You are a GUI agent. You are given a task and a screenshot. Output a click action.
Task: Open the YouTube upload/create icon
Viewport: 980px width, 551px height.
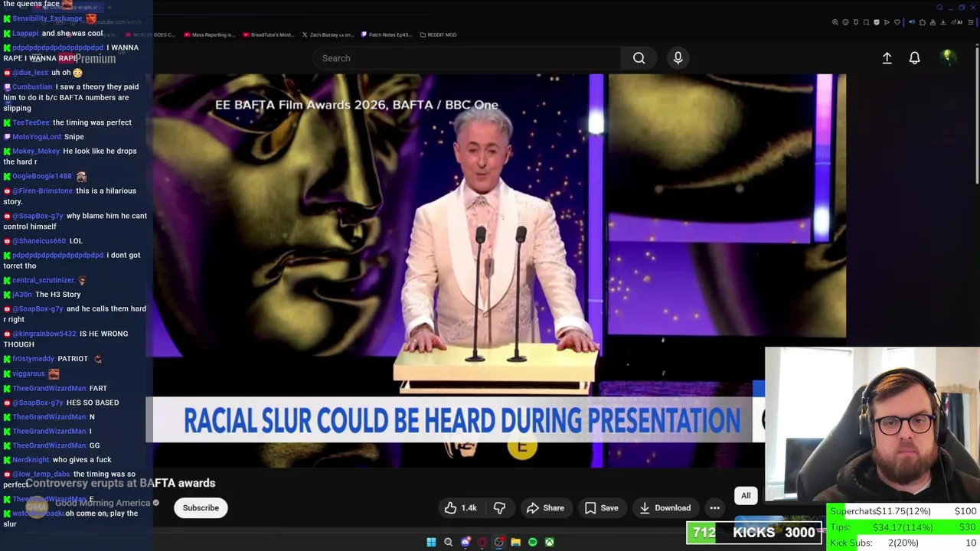point(887,58)
